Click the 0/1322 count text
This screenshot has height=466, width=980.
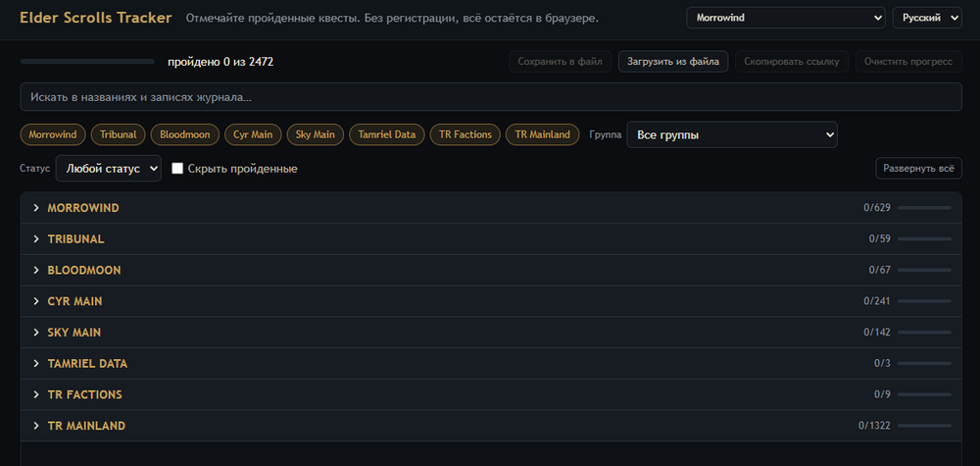[x=874, y=426]
